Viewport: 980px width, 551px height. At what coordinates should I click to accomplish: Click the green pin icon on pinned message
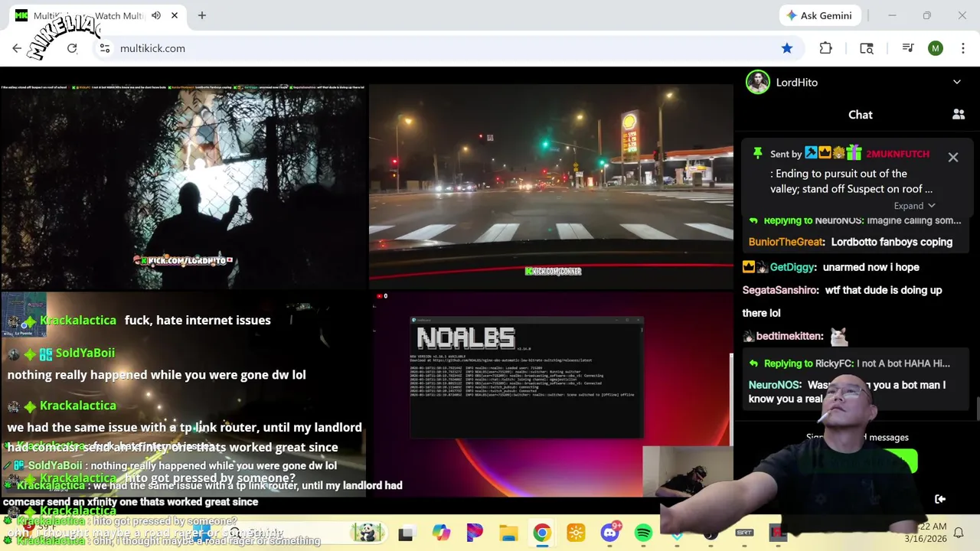tap(757, 154)
